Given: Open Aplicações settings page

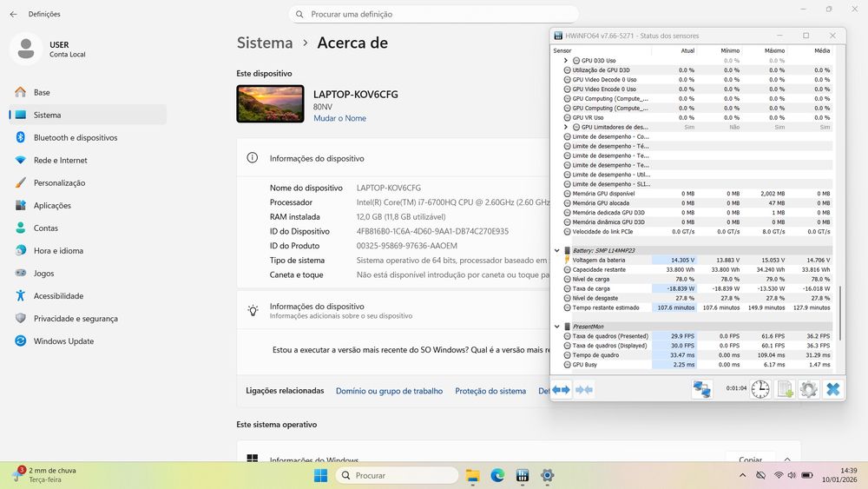Looking at the screenshot, I should (x=88, y=205).
